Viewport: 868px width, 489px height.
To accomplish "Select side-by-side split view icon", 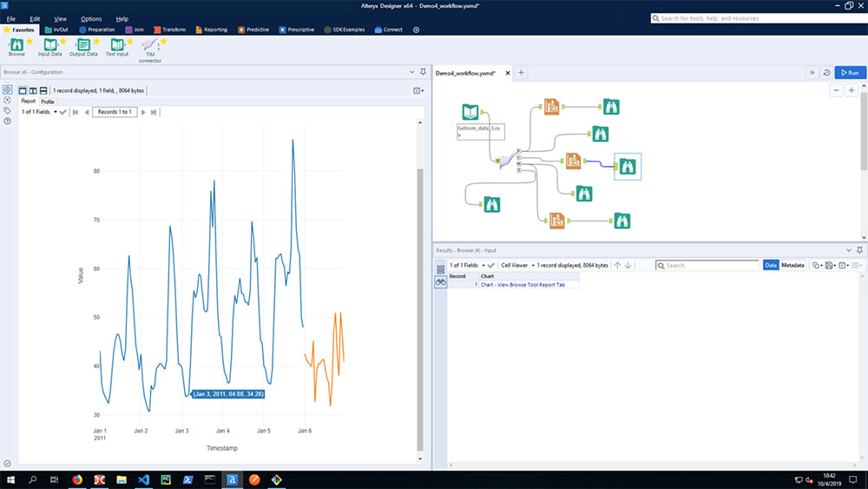I will (33, 90).
